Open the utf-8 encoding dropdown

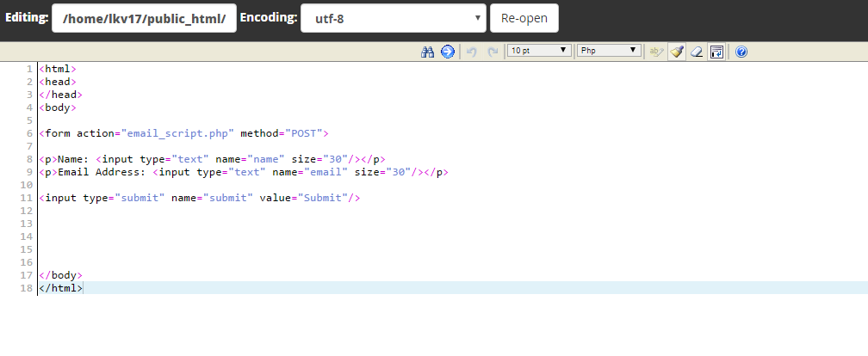click(x=393, y=18)
